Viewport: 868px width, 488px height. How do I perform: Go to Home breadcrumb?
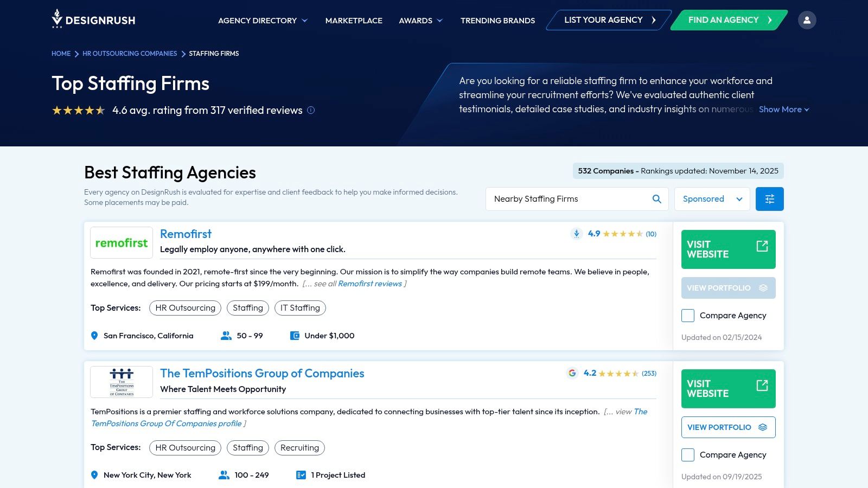click(x=61, y=54)
